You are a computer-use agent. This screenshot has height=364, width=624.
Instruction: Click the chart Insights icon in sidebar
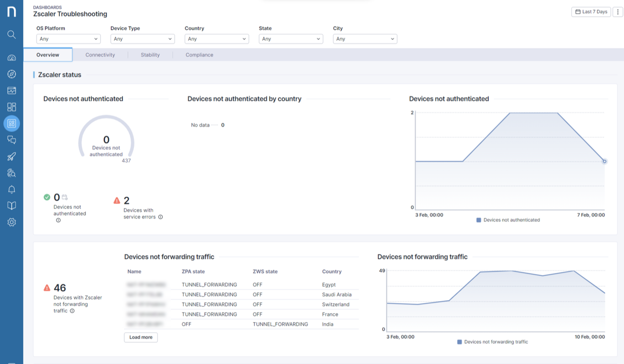point(12,90)
